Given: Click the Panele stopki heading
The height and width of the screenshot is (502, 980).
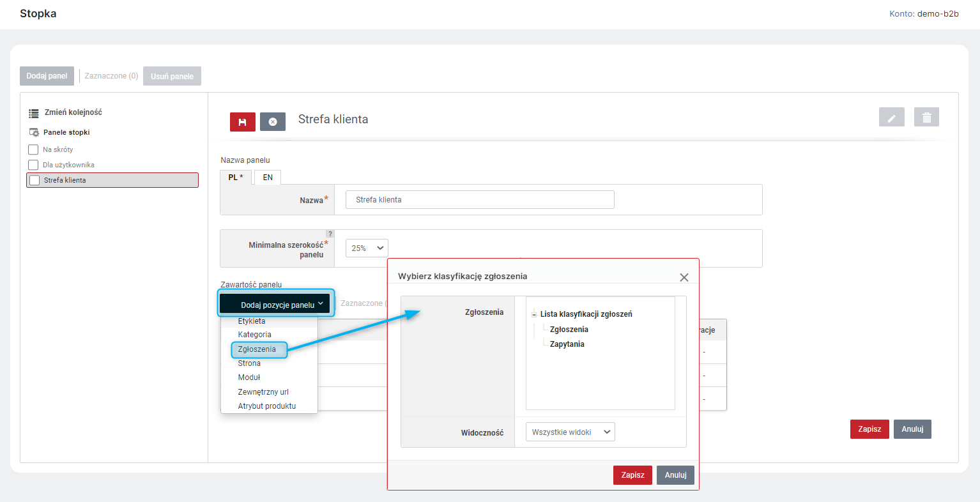Looking at the screenshot, I should click(x=66, y=132).
